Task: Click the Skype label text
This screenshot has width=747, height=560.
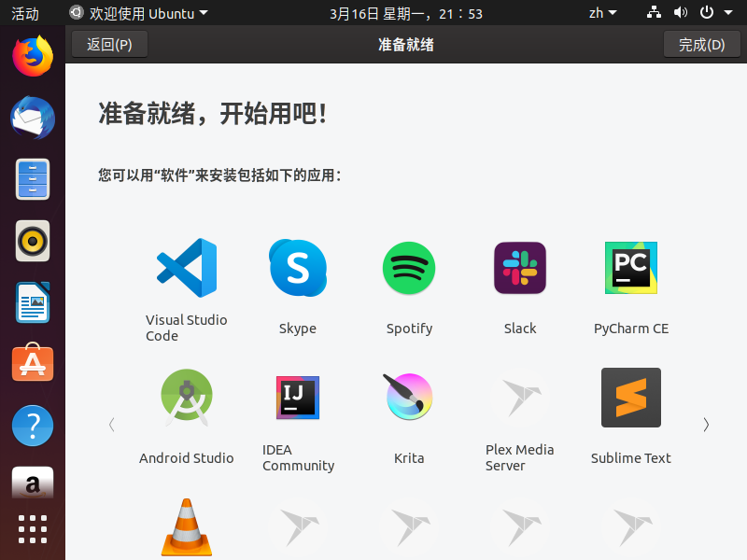Action: click(x=298, y=329)
